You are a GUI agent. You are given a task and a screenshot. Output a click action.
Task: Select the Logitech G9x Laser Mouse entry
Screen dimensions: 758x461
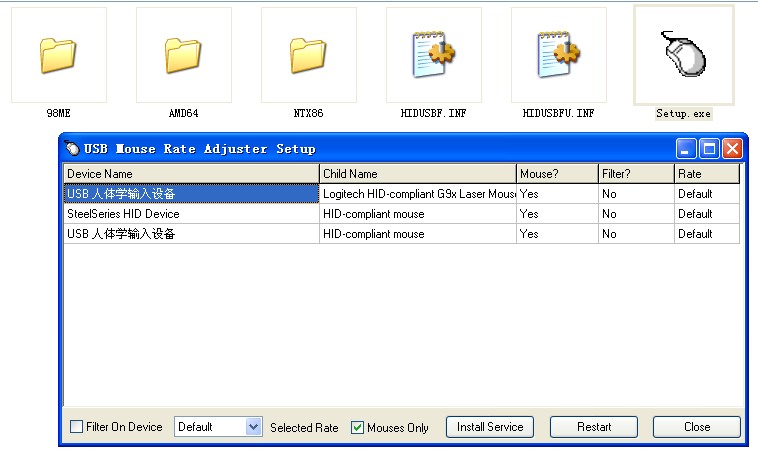click(x=419, y=194)
